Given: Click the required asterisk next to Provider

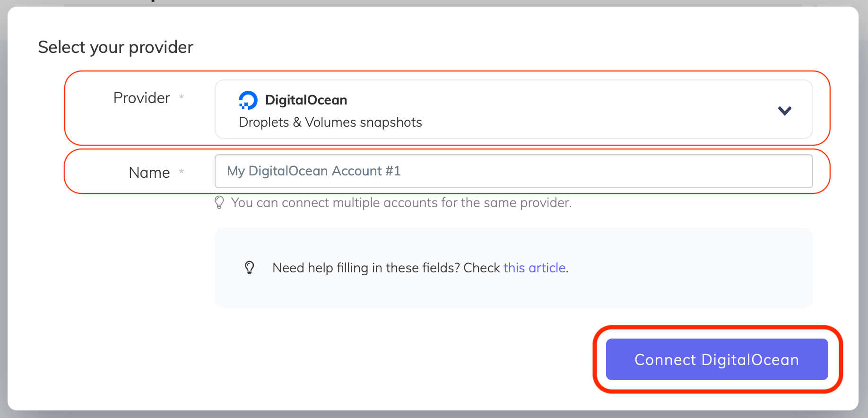Looking at the screenshot, I should coord(182,97).
